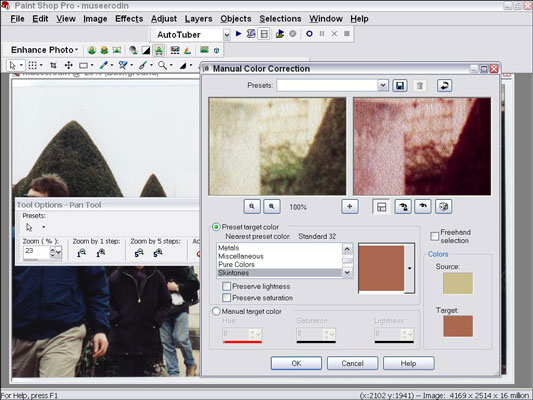Click the Auto Proof icon with lock

[x=403, y=206]
